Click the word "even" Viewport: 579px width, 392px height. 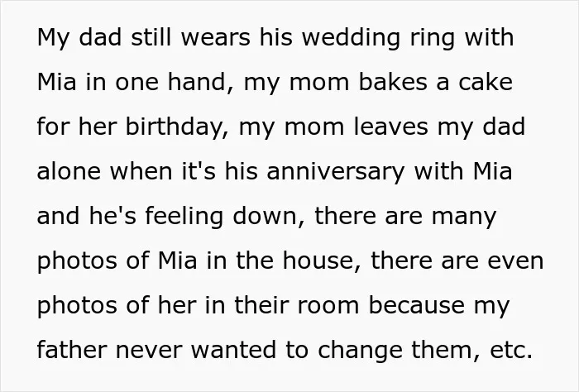click(515, 261)
